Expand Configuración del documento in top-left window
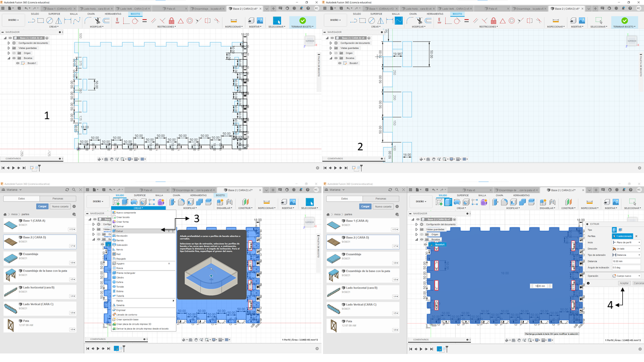Image resolution: width=644 pixels, height=362 pixels. click(x=9, y=43)
